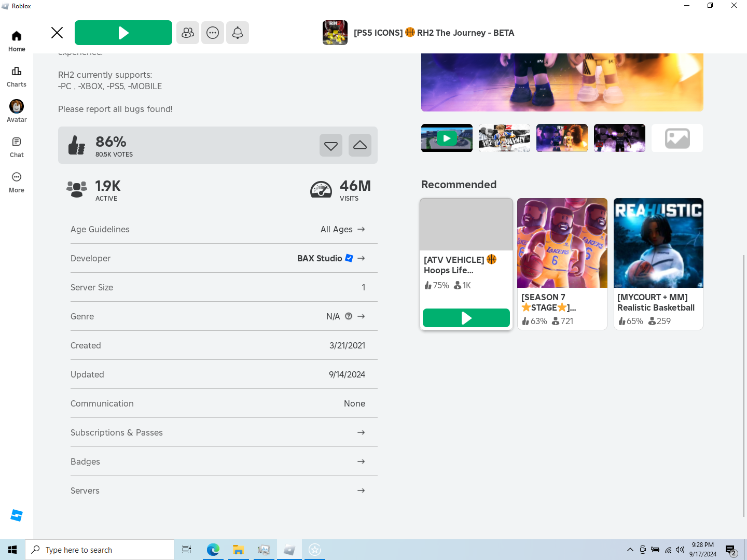Click the Recommended section heading
The image size is (747, 560).
[x=459, y=185]
